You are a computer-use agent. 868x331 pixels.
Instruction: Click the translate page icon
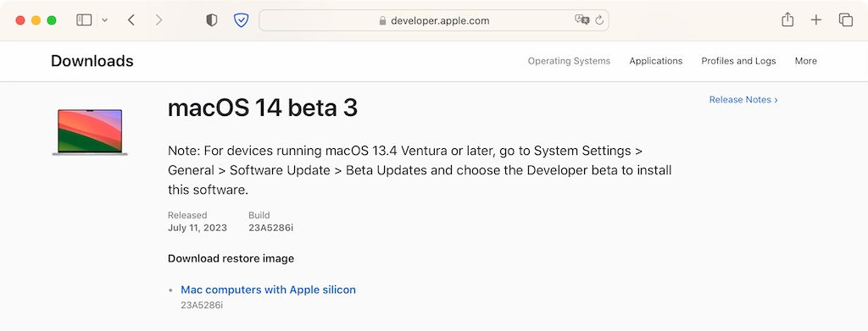(581, 19)
